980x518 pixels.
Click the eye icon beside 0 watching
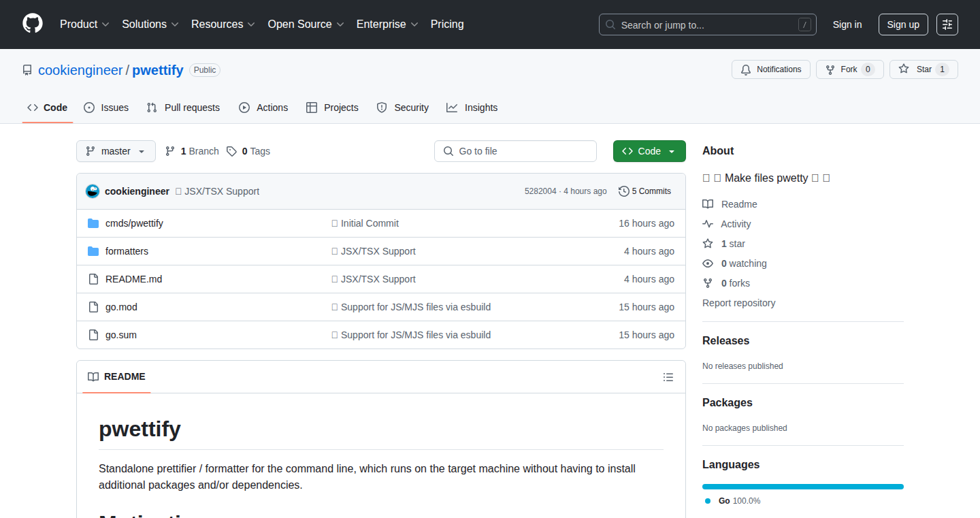708,263
